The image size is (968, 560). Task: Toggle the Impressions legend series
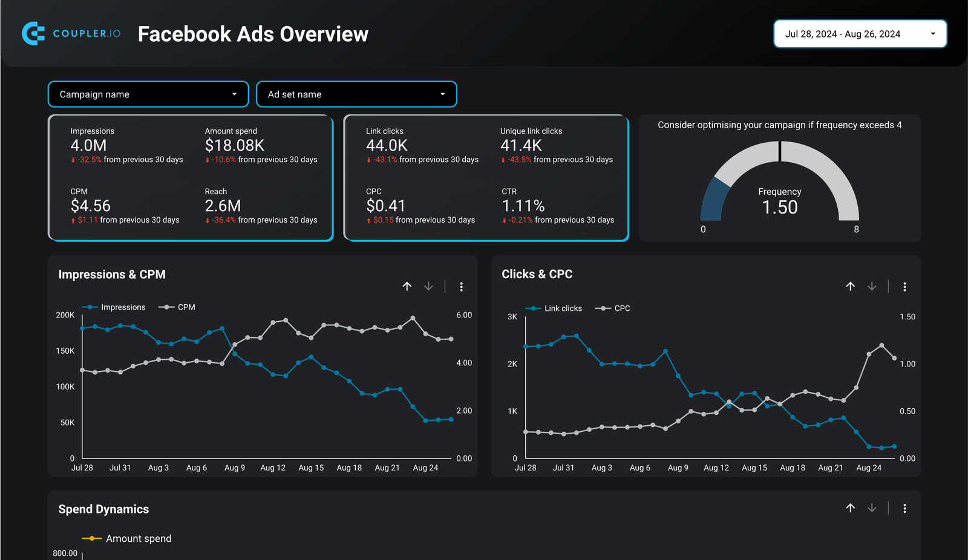(114, 307)
